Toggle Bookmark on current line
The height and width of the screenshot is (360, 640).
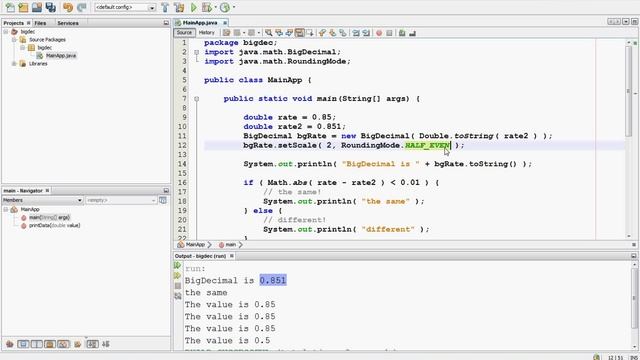(343, 33)
